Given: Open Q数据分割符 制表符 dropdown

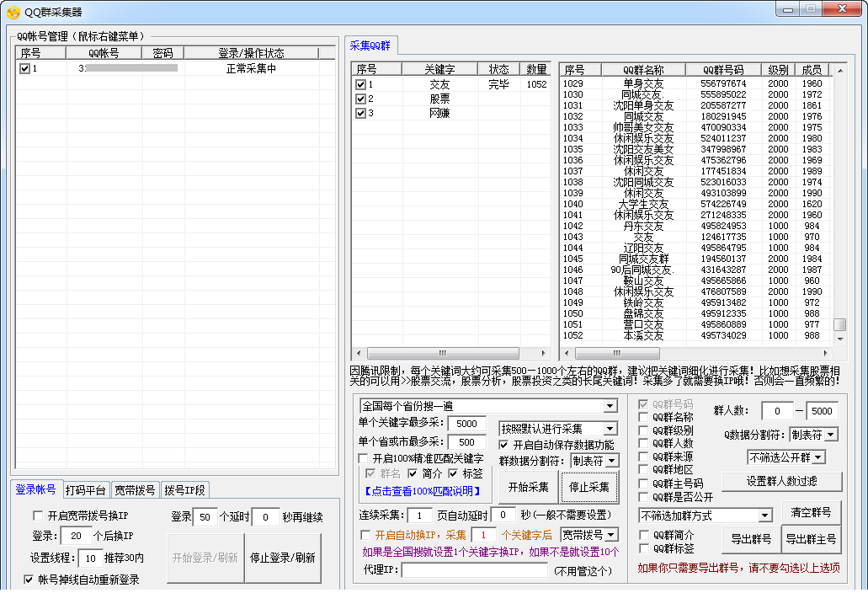Looking at the screenshot, I should [830, 435].
